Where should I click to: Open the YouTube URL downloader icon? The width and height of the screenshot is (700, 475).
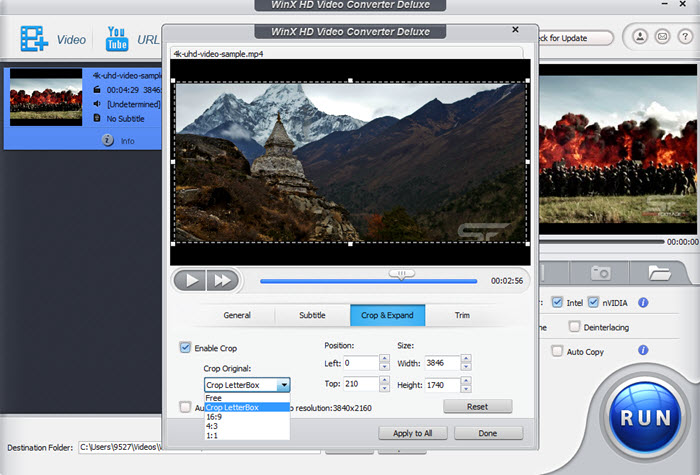[117, 38]
